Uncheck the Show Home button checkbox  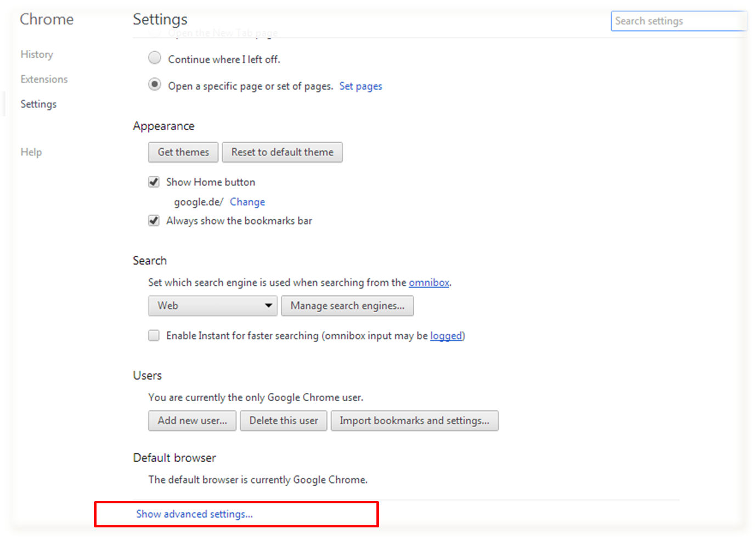154,182
